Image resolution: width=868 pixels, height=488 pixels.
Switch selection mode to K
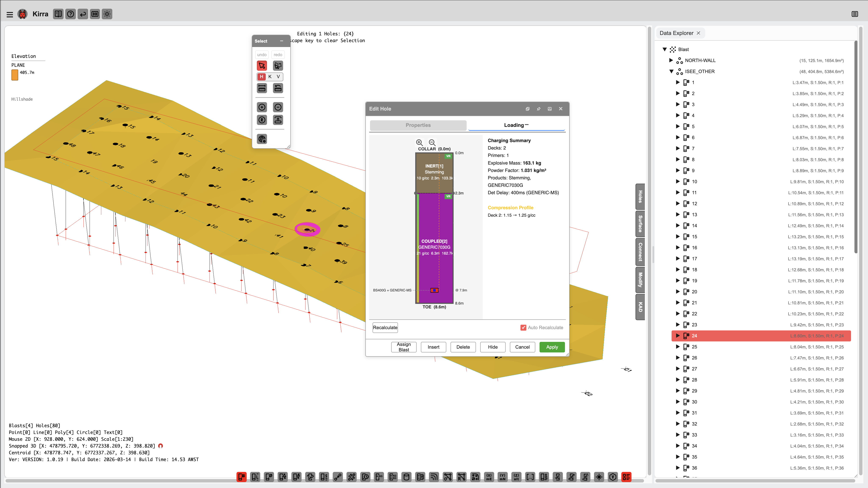(x=270, y=77)
